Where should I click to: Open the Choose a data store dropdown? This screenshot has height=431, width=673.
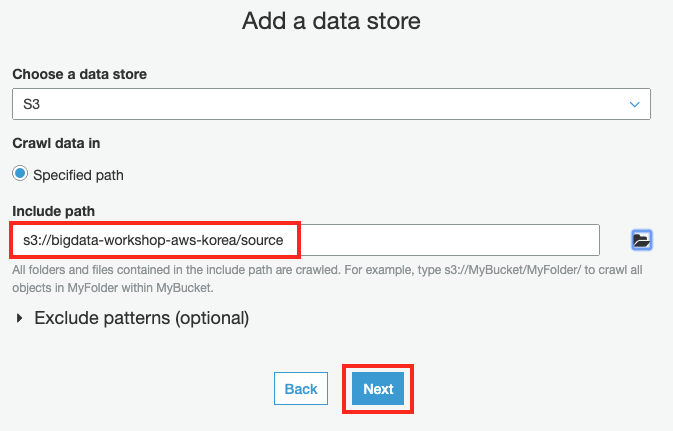coord(330,104)
